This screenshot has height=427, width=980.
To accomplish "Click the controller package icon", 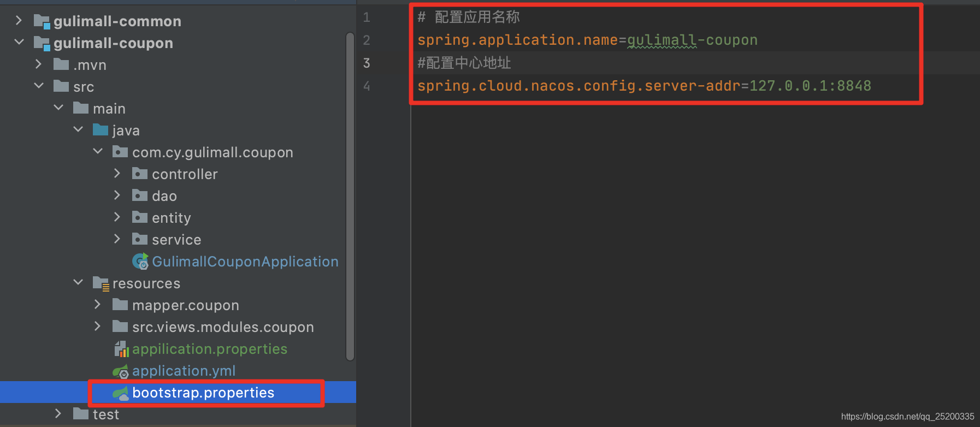I will (x=140, y=174).
